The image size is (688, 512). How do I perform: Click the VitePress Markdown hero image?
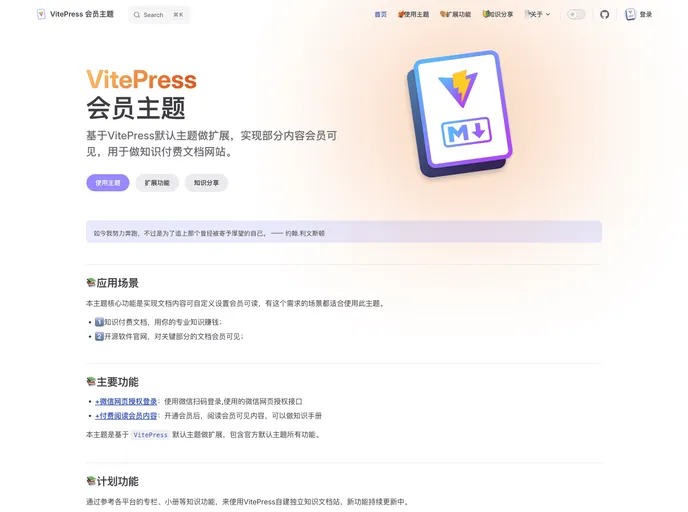460,114
